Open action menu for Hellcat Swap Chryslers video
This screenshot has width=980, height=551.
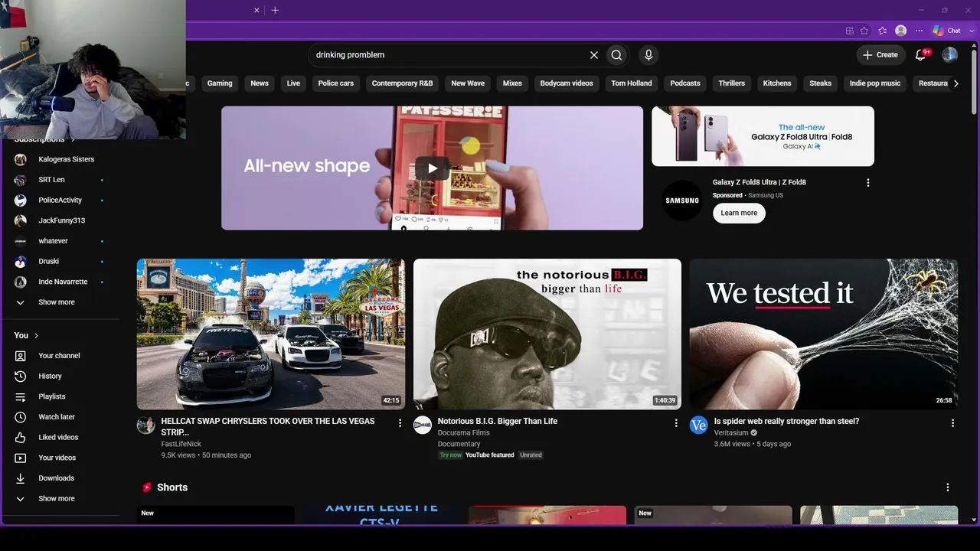400,422
